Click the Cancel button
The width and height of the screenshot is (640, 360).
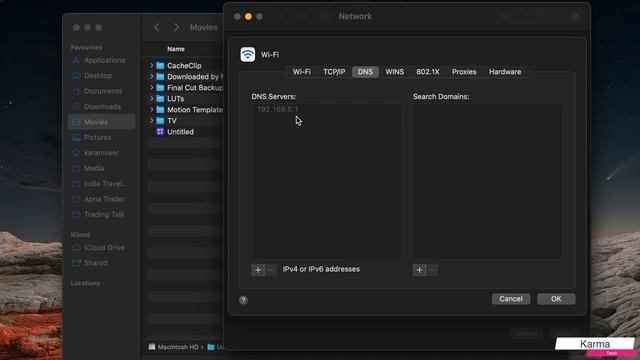click(511, 299)
